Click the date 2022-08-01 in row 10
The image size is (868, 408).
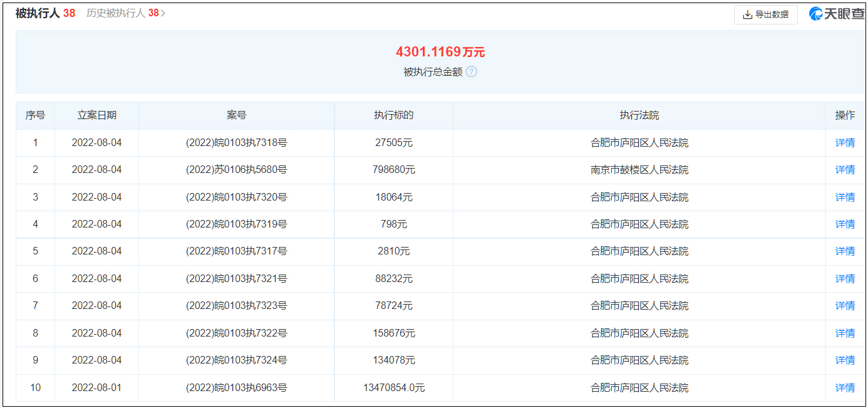pos(97,388)
